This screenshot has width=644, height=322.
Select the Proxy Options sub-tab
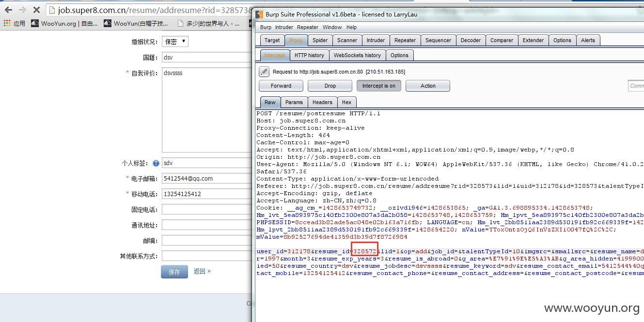(399, 55)
